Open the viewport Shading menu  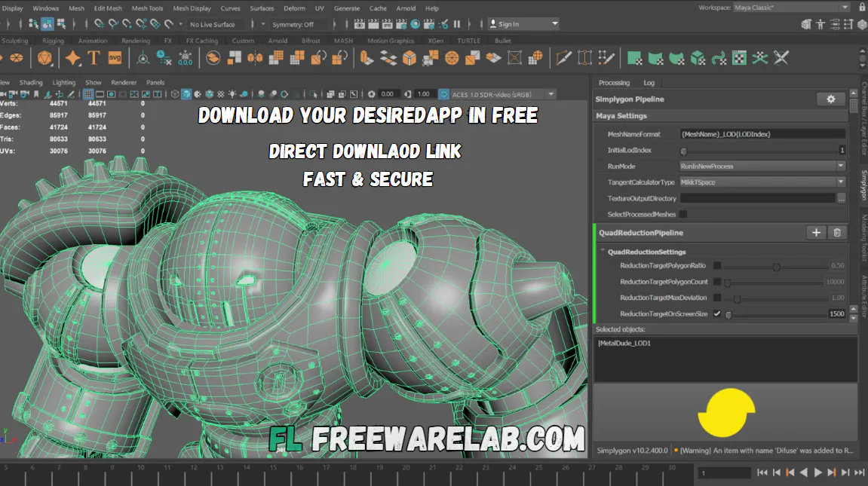tap(31, 82)
